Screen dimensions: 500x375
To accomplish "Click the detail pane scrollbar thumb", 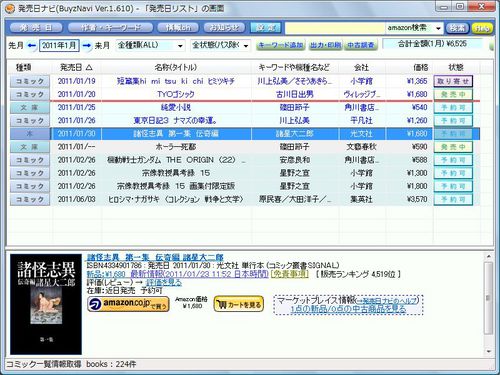I will pyautogui.click(x=489, y=298).
